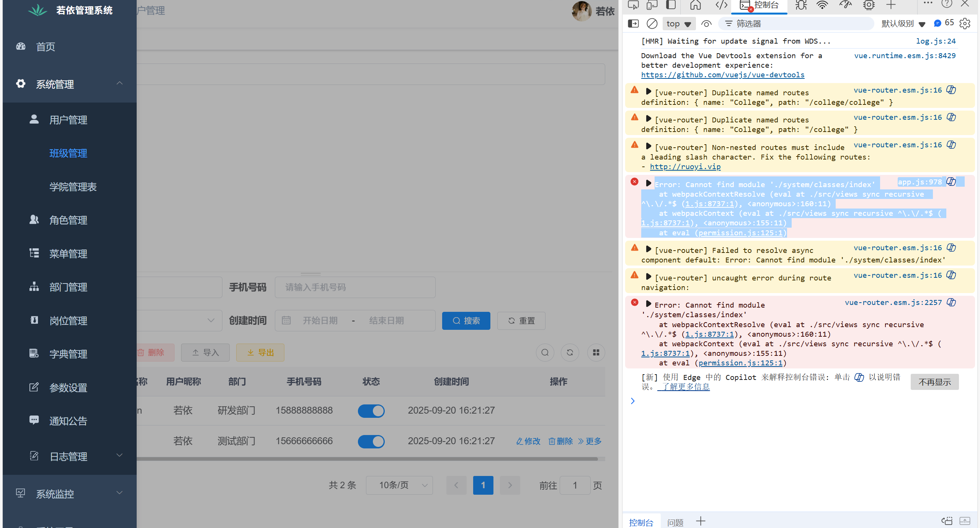Switch to the 问题 bottom tab

pos(675,522)
